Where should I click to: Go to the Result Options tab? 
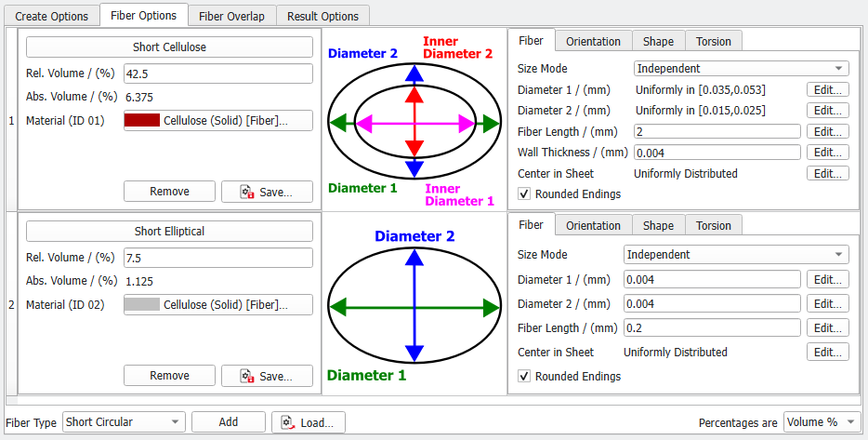[322, 16]
